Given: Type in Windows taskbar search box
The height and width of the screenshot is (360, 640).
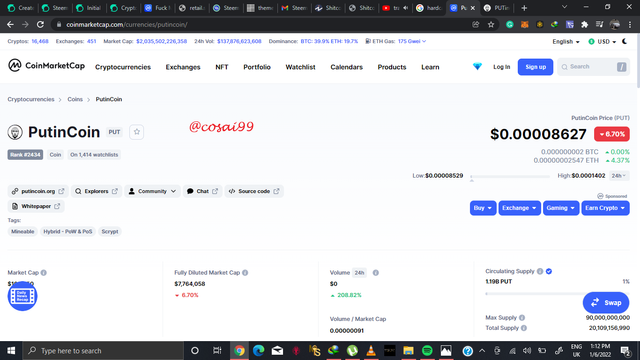Looking at the screenshot, I should point(103,351).
